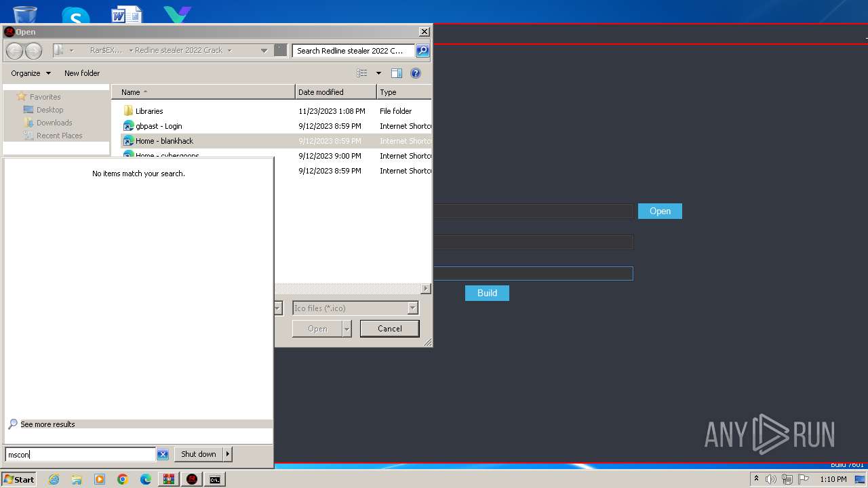Select the 'gbpast - Login' shortcut
This screenshot has height=488, width=868.
coord(159,126)
